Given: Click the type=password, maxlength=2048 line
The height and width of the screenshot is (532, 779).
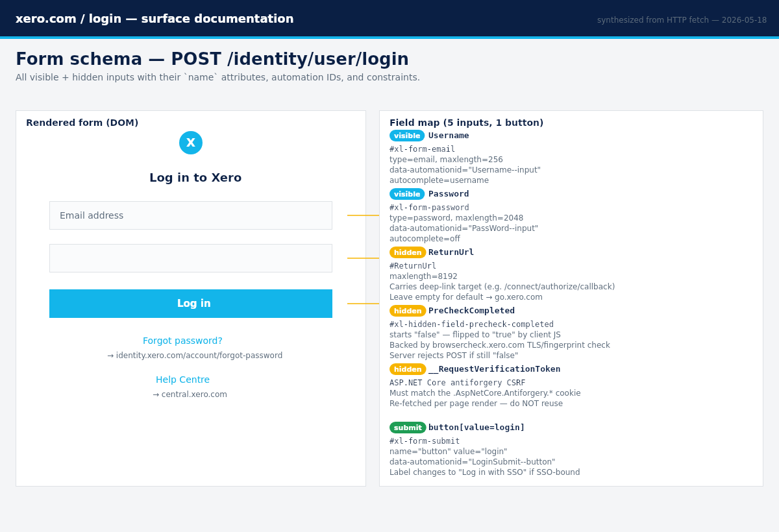Looking at the screenshot, I should (456, 218).
